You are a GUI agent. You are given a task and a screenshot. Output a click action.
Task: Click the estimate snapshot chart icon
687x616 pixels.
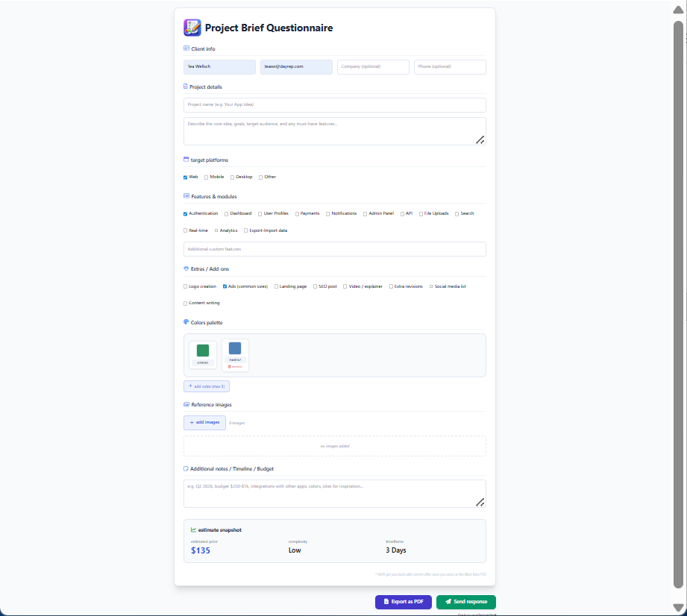coord(192,529)
